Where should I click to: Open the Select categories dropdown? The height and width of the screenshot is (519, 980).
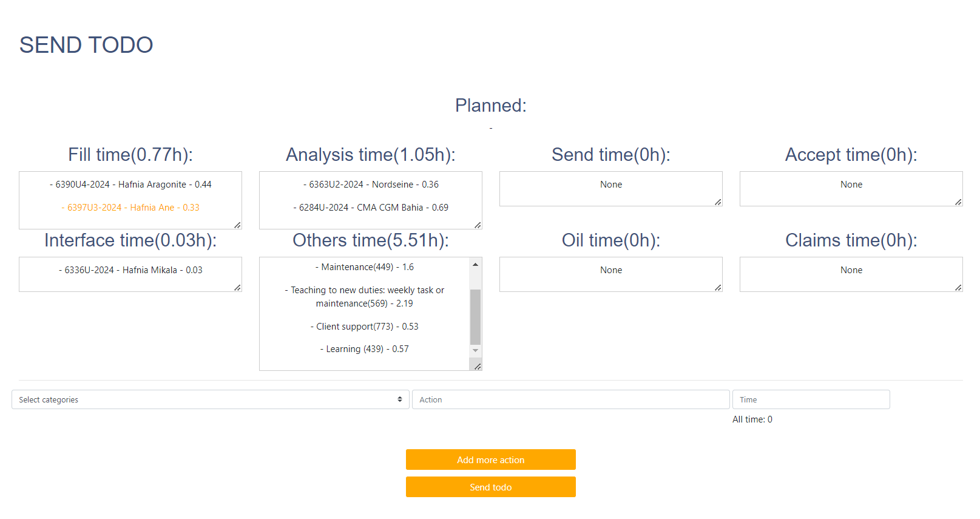210,399
